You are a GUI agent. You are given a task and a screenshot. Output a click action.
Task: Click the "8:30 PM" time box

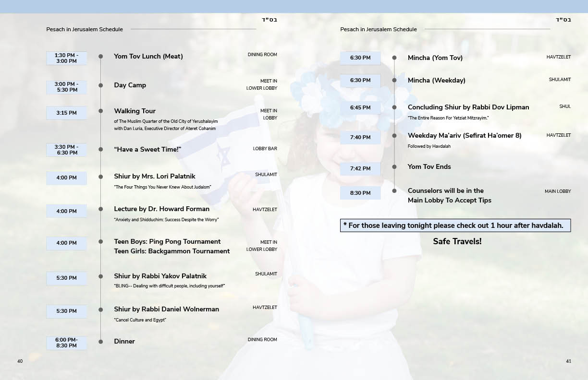point(360,193)
